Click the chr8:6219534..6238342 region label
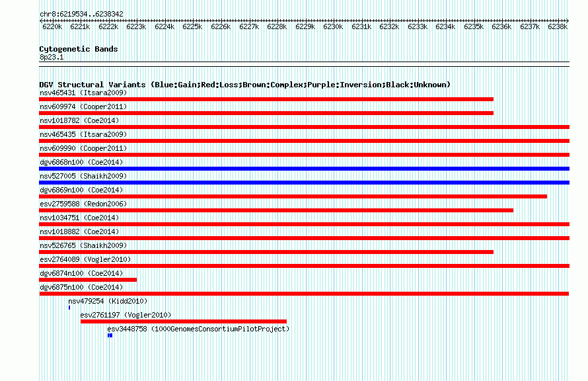 click(x=81, y=14)
